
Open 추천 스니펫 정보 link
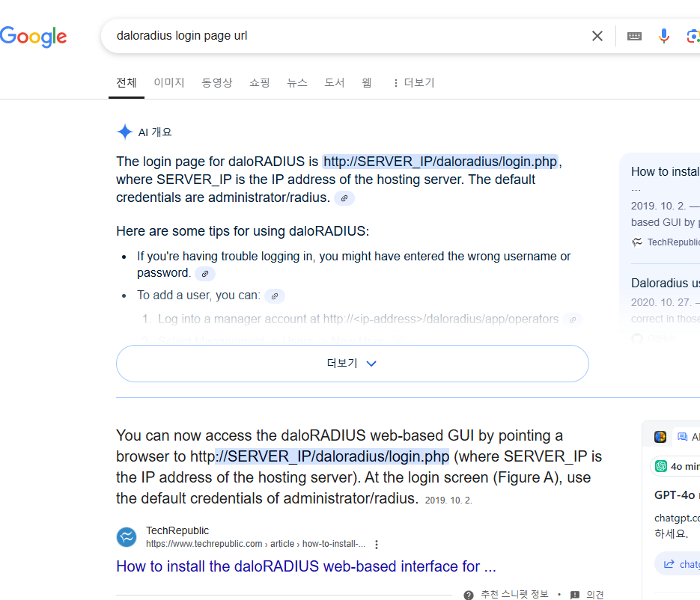[x=514, y=594]
